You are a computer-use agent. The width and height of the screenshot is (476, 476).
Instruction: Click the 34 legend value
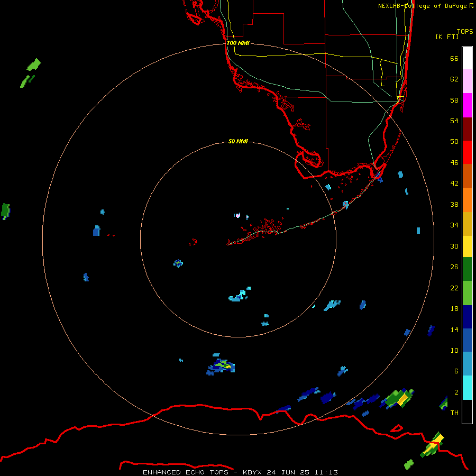[454, 225]
